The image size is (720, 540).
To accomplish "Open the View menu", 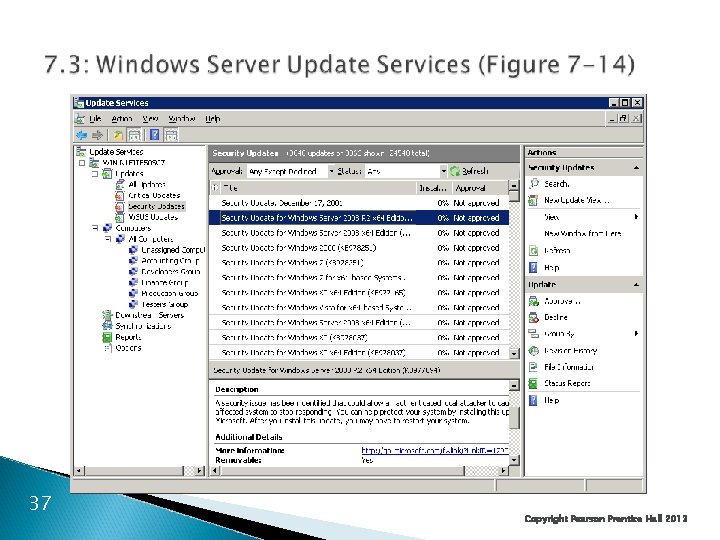I will pyautogui.click(x=150, y=118).
